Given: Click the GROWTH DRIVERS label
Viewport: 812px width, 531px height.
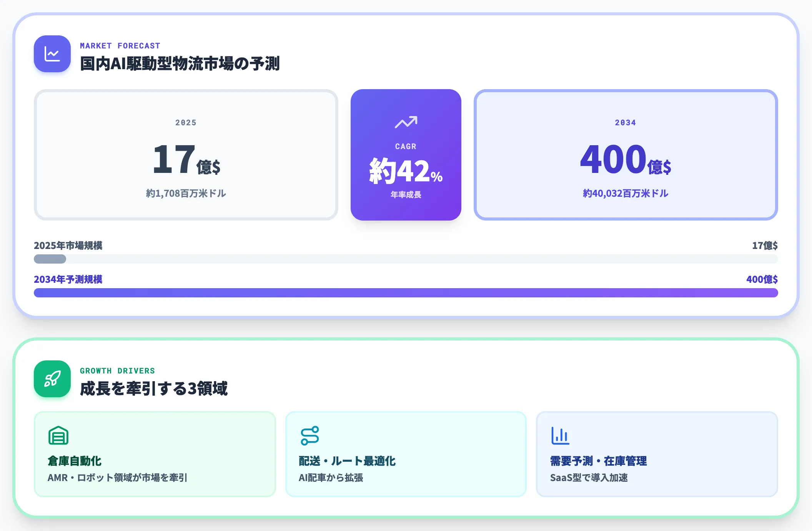Looking at the screenshot, I should 117,371.
